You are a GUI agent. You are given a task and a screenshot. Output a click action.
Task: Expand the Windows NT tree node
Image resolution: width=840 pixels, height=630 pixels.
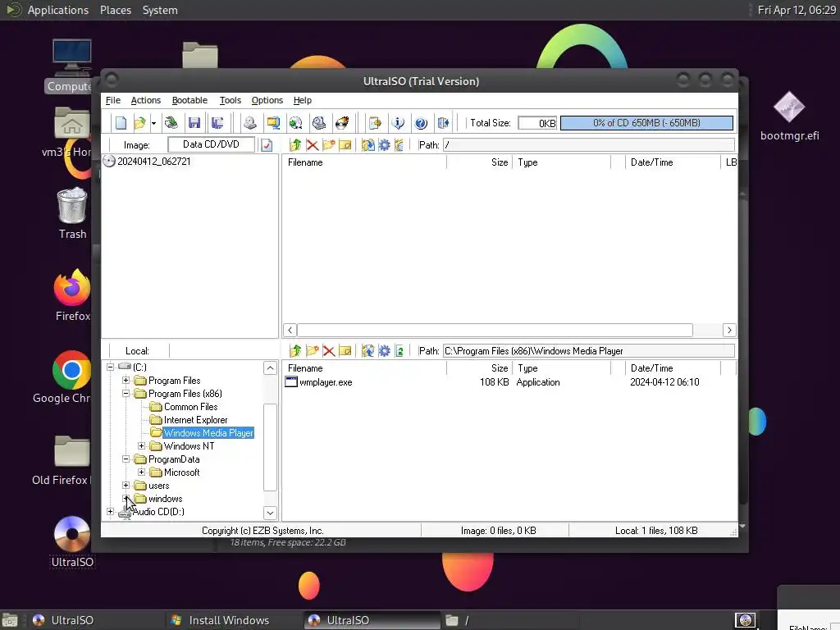(x=141, y=446)
